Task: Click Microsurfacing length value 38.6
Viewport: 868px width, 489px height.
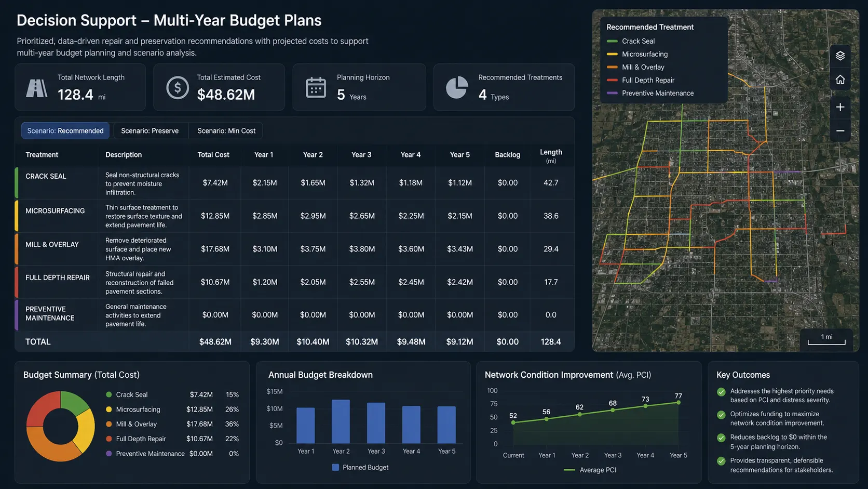Action: [x=551, y=216]
